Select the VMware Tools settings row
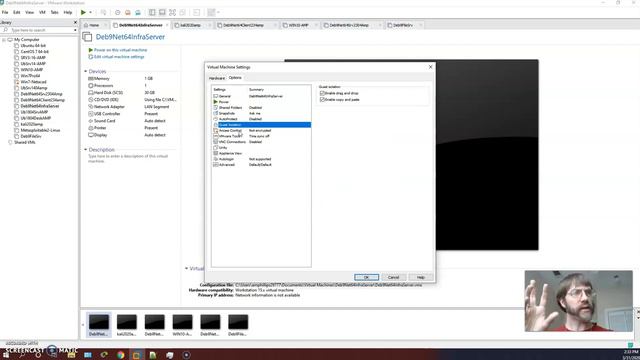The image size is (640, 360). point(261,136)
